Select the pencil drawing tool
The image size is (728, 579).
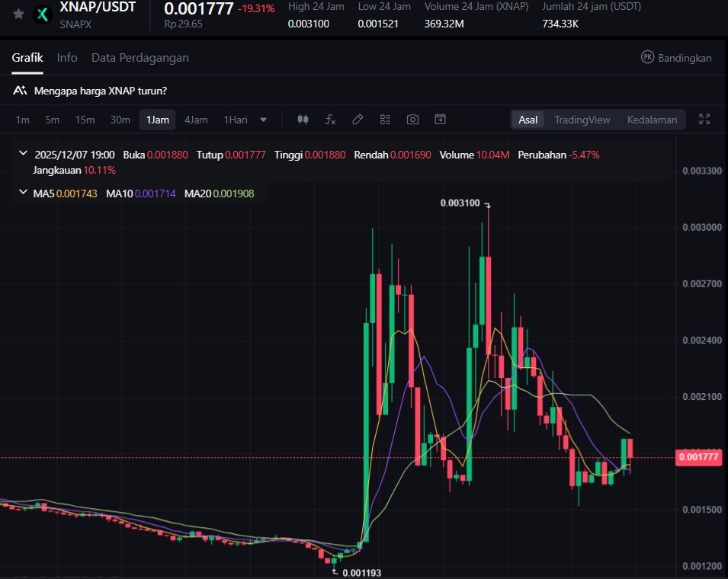[x=358, y=120]
